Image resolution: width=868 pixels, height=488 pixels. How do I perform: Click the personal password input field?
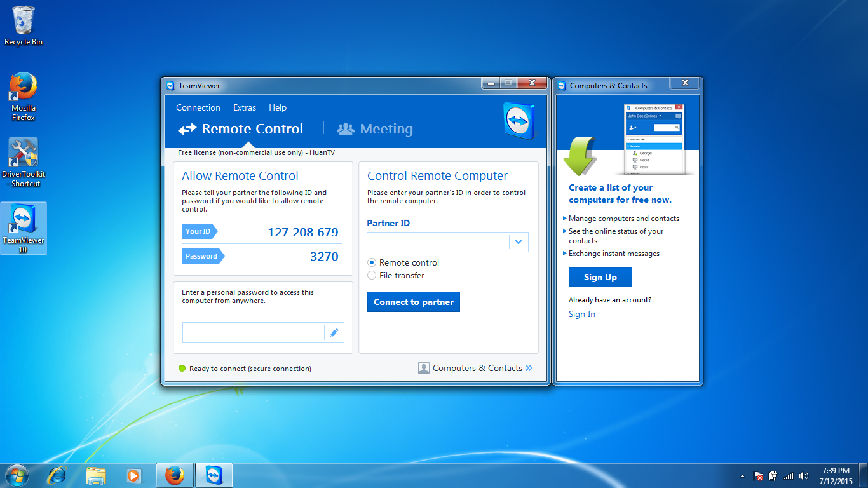254,333
